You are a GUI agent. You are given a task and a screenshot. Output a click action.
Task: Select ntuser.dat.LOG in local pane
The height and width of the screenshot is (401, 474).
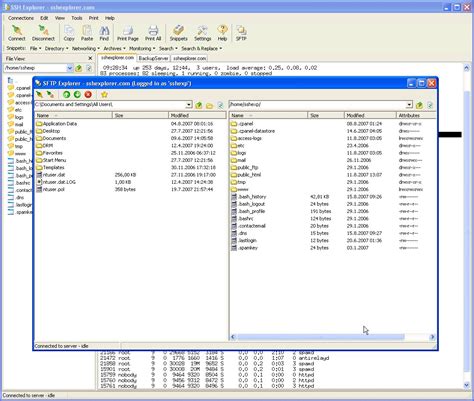56,182
